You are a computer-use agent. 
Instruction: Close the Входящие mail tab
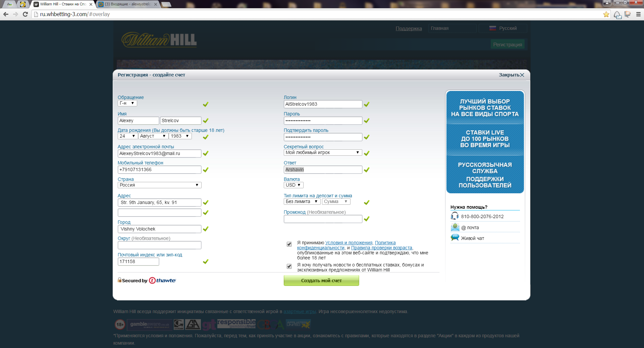tap(155, 4)
